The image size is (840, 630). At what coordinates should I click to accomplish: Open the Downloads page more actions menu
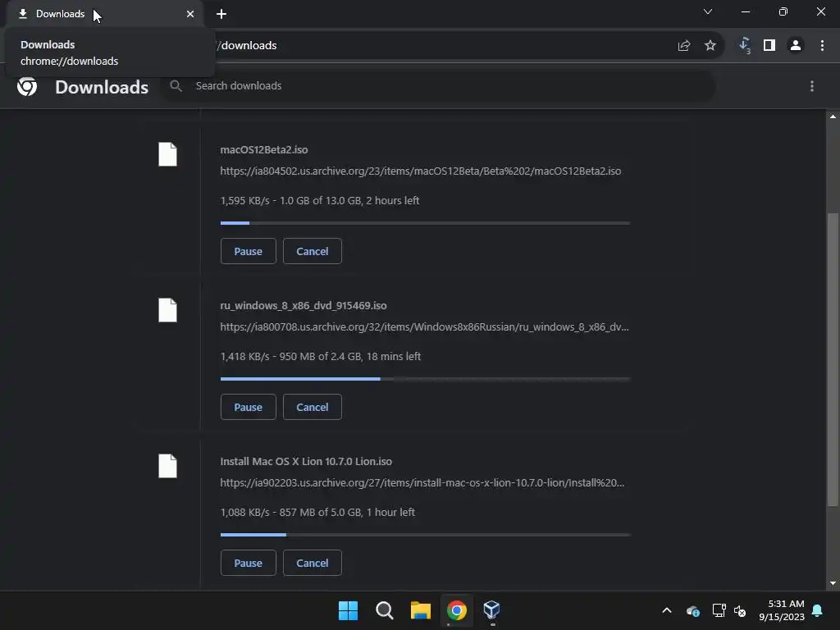pyautogui.click(x=812, y=86)
